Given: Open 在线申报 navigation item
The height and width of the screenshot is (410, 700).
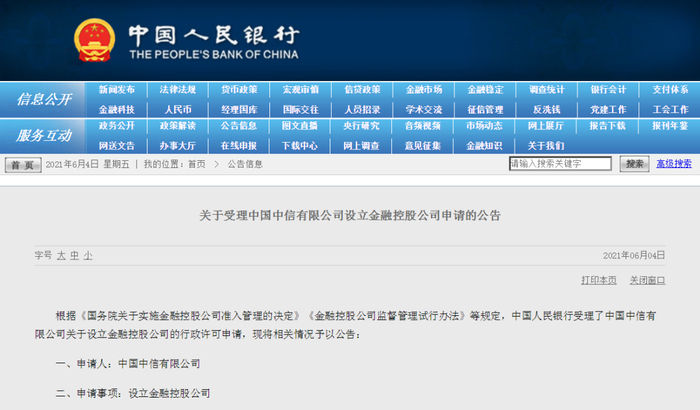Looking at the screenshot, I should [239, 146].
